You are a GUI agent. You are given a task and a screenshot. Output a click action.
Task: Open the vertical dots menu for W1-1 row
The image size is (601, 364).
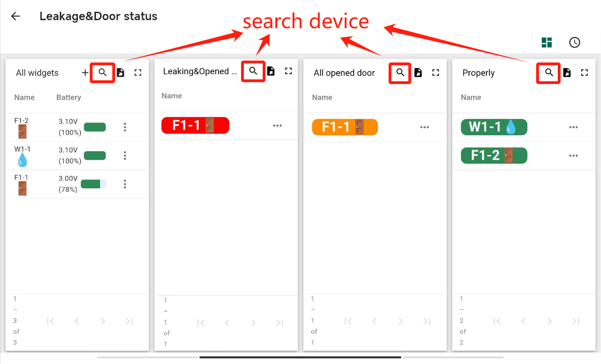(x=125, y=155)
